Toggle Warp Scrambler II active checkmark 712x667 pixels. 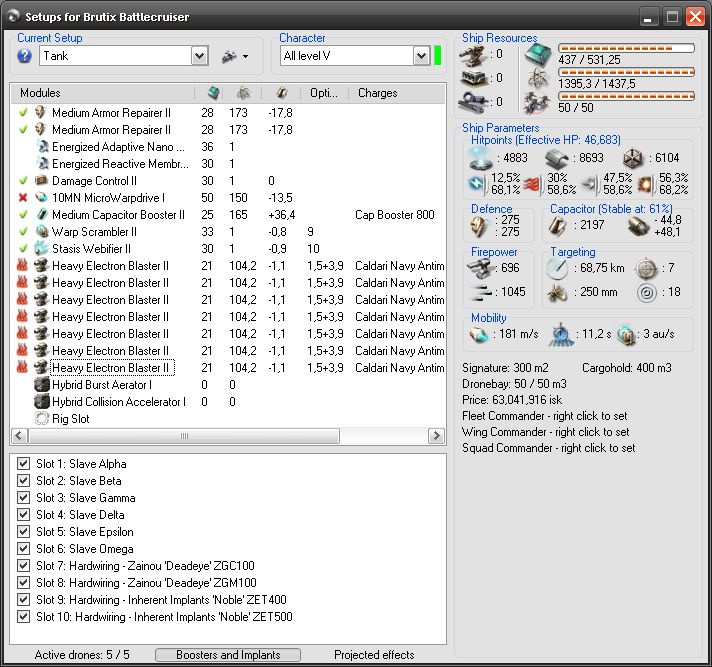(x=23, y=232)
